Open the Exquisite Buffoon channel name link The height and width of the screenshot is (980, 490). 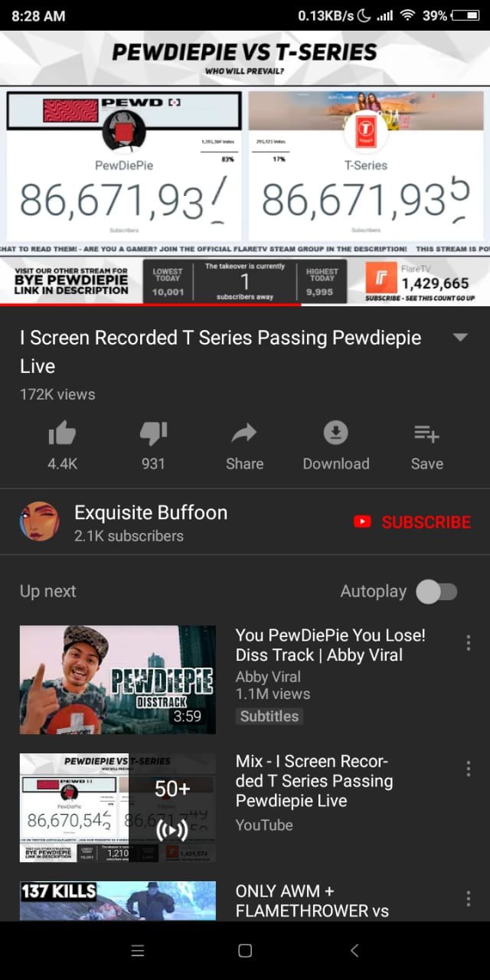tap(151, 512)
